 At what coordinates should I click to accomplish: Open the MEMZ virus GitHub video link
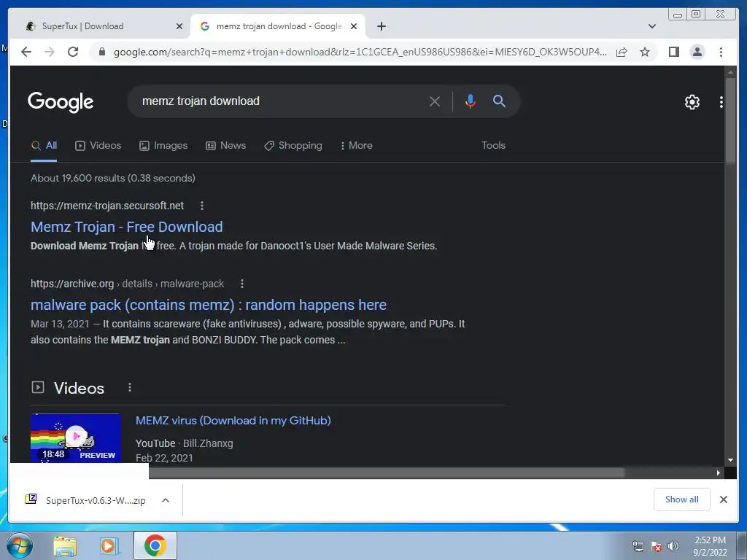click(x=233, y=421)
